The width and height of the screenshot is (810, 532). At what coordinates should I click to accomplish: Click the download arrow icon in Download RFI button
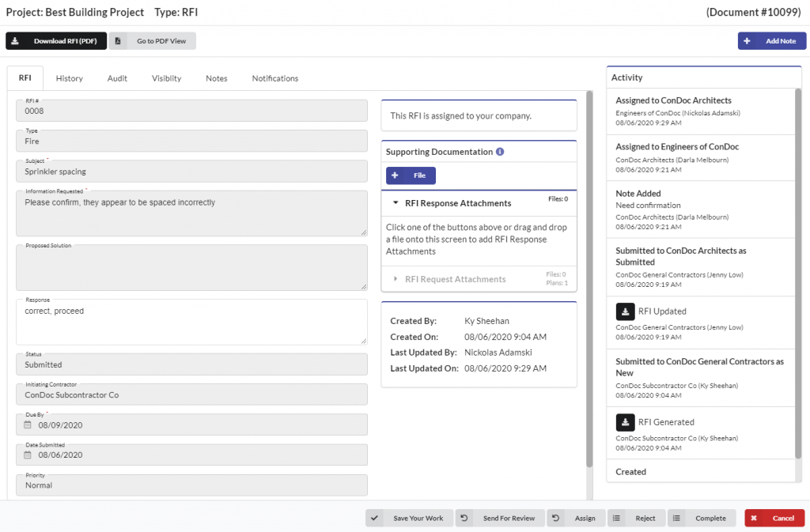[15, 41]
